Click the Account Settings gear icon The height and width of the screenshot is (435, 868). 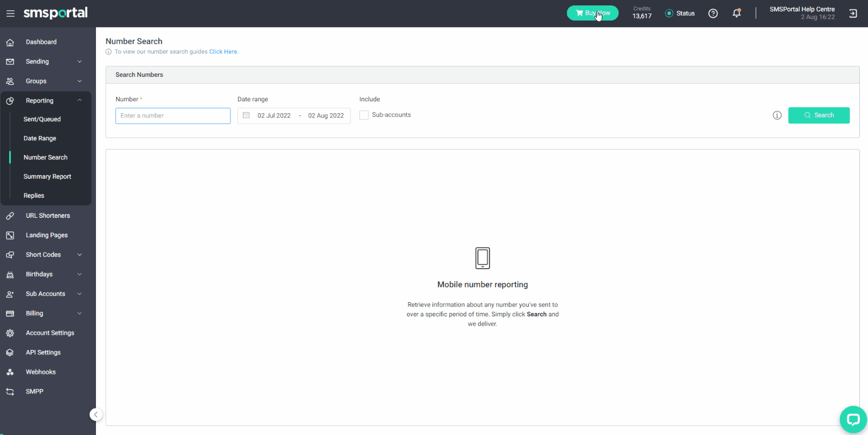[x=10, y=333]
